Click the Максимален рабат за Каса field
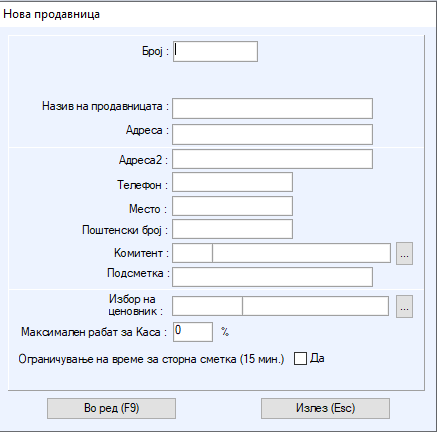The image size is (438, 432). pyautogui.click(x=193, y=332)
